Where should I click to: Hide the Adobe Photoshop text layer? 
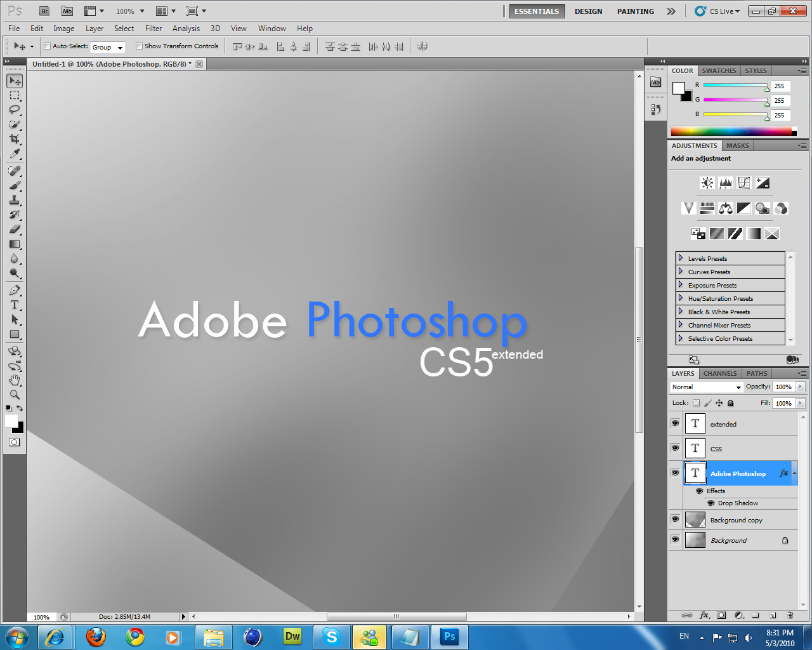point(675,473)
